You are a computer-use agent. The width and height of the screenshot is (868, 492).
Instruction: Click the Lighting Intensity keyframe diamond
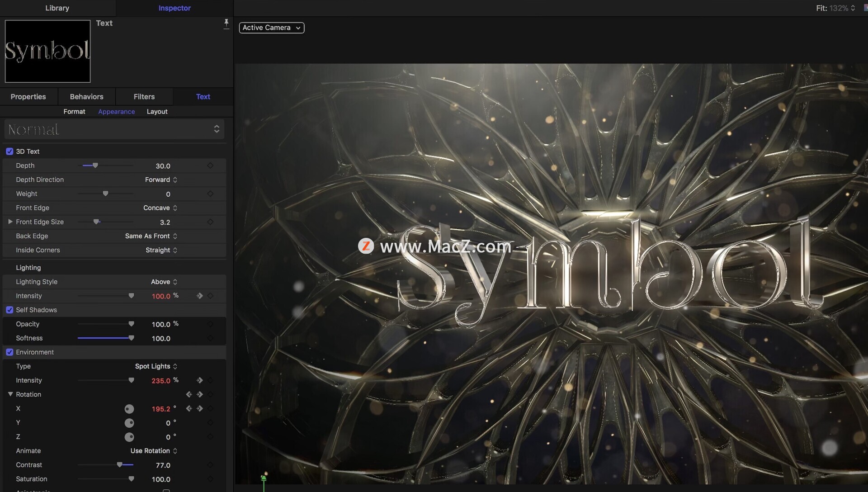(210, 296)
